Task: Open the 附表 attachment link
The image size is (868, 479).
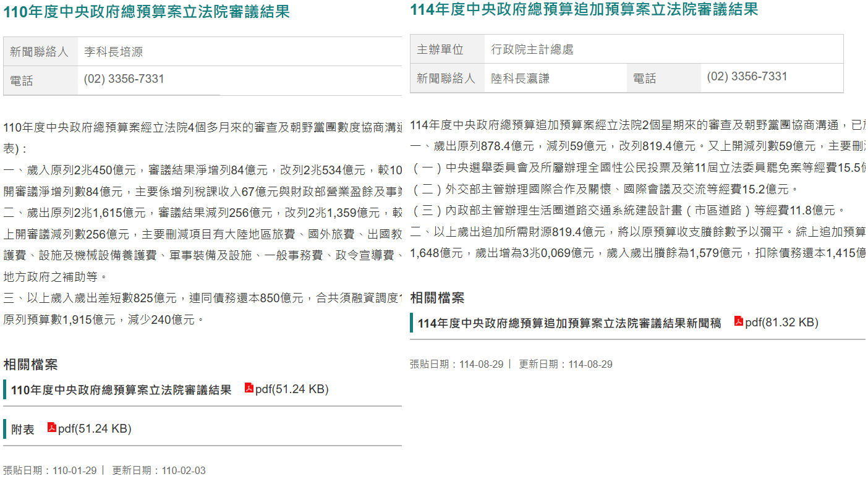Action: click(23, 429)
